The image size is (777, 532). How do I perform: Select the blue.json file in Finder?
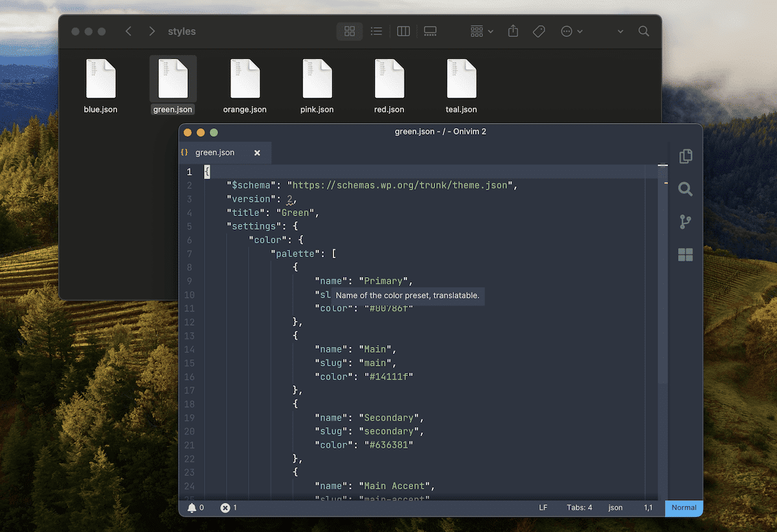coord(100,84)
